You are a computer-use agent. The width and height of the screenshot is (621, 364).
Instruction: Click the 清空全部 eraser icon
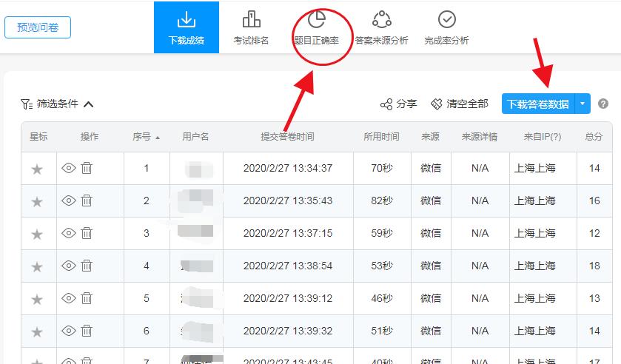coord(437,104)
